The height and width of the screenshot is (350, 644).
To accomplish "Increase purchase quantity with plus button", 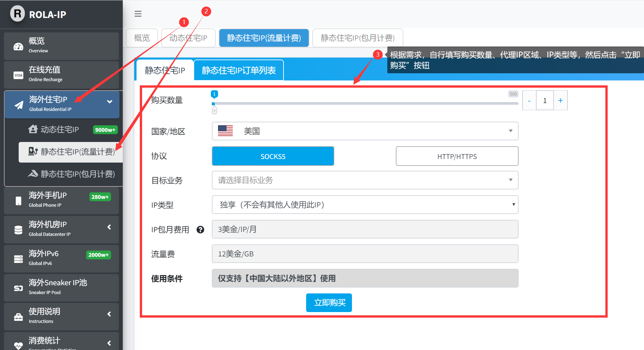I will (x=560, y=100).
